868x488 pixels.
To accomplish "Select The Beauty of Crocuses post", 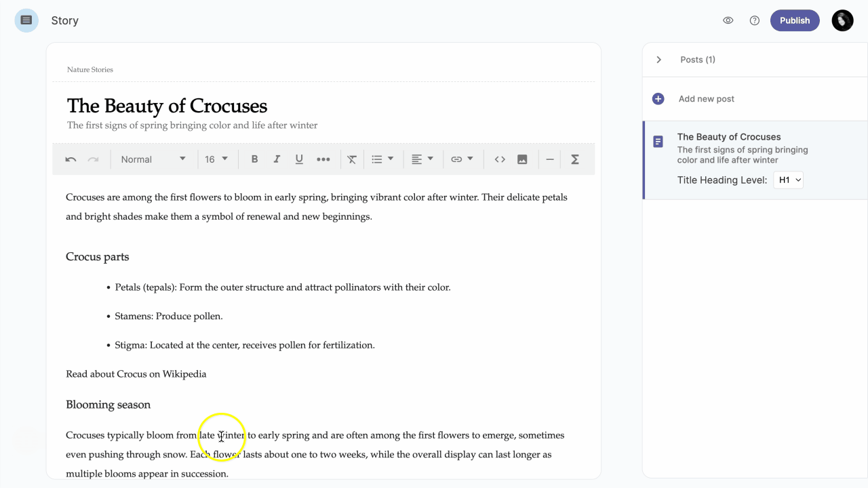I will coord(729,137).
